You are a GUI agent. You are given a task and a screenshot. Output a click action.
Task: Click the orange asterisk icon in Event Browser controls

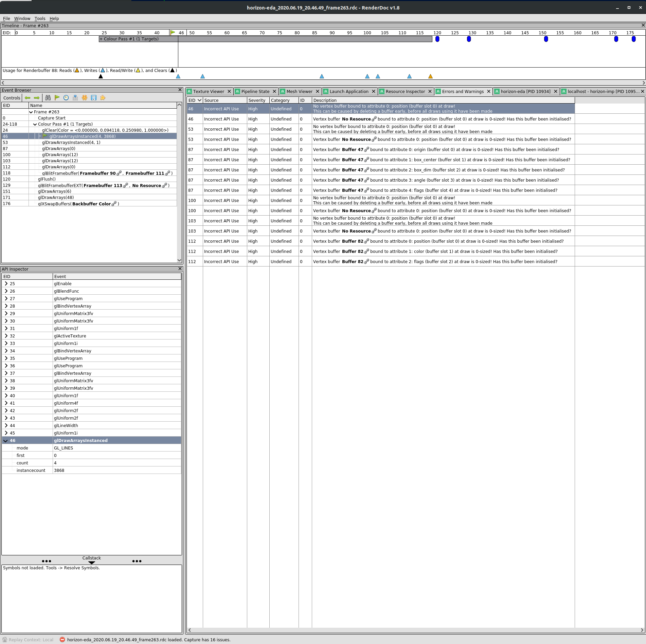[x=84, y=98]
